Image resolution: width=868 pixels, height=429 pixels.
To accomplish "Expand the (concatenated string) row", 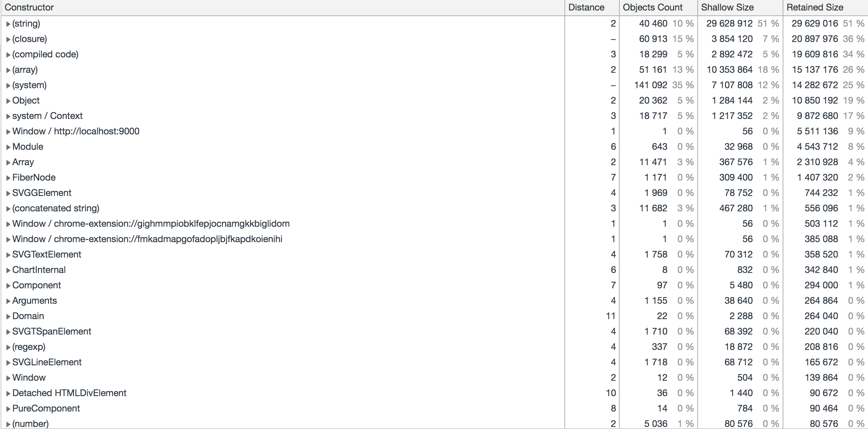I will [8, 208].
